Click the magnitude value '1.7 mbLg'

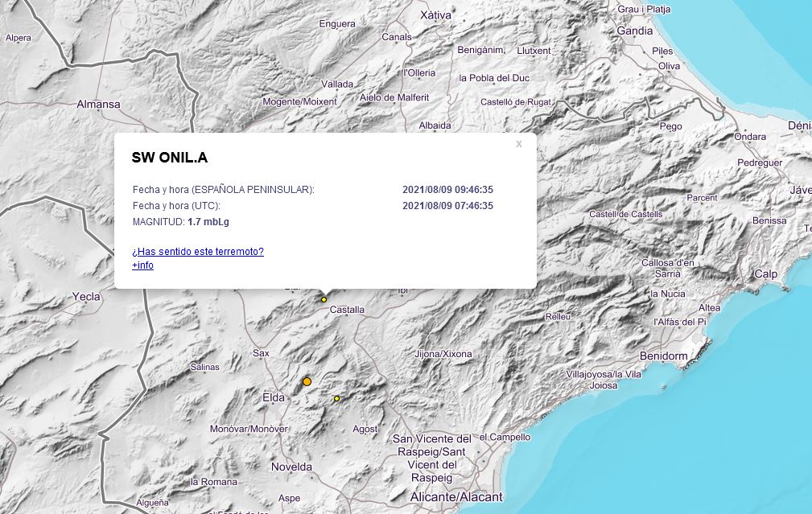[208, 221]
